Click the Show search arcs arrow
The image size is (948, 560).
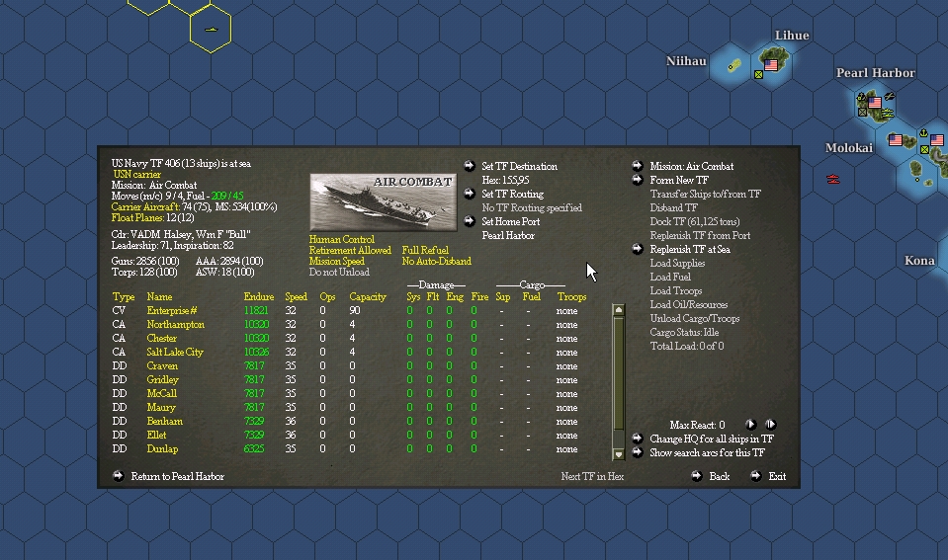638,452
